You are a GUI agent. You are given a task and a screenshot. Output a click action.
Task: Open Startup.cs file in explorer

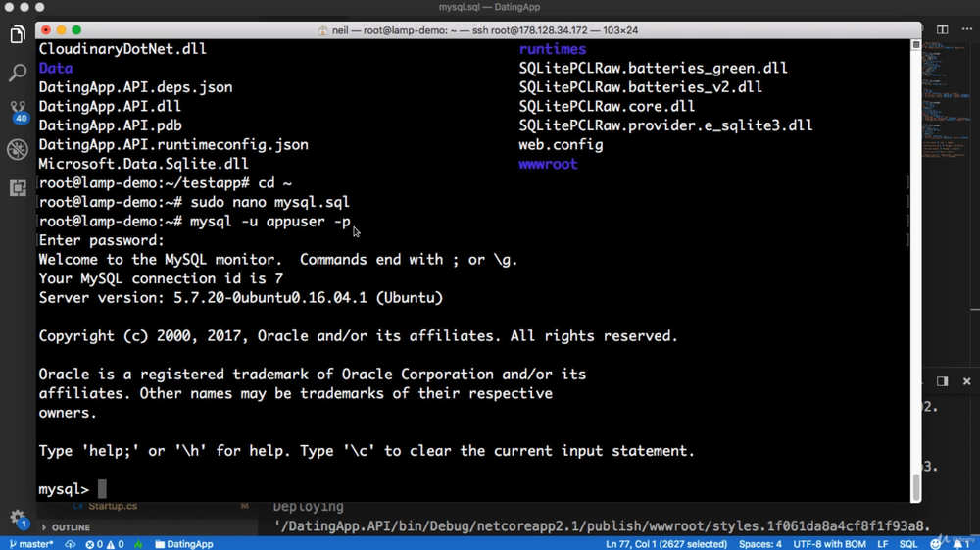pyautogui.click(x=113, y=506)
